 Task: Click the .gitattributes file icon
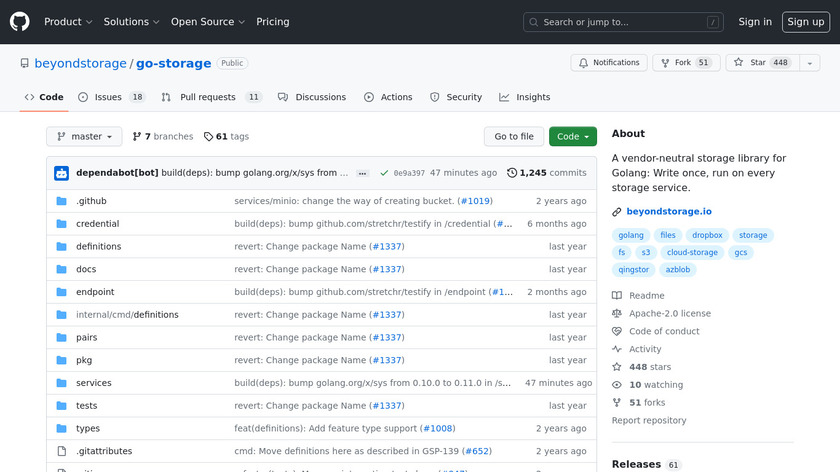(x=62, y=451)
